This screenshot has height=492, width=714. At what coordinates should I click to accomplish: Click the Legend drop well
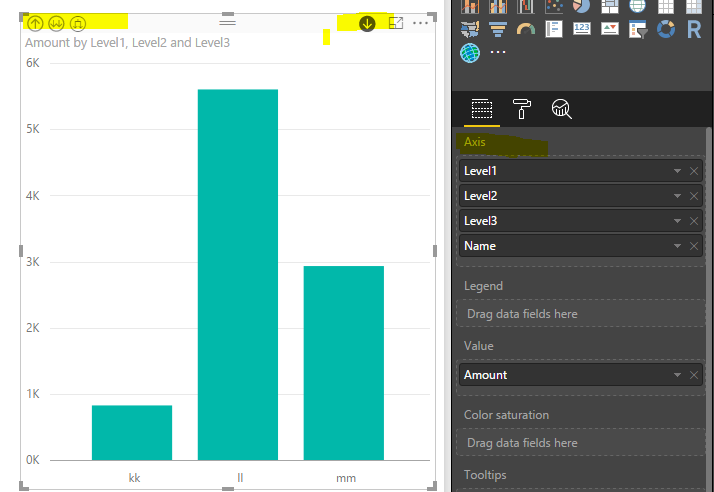[581, 313]
